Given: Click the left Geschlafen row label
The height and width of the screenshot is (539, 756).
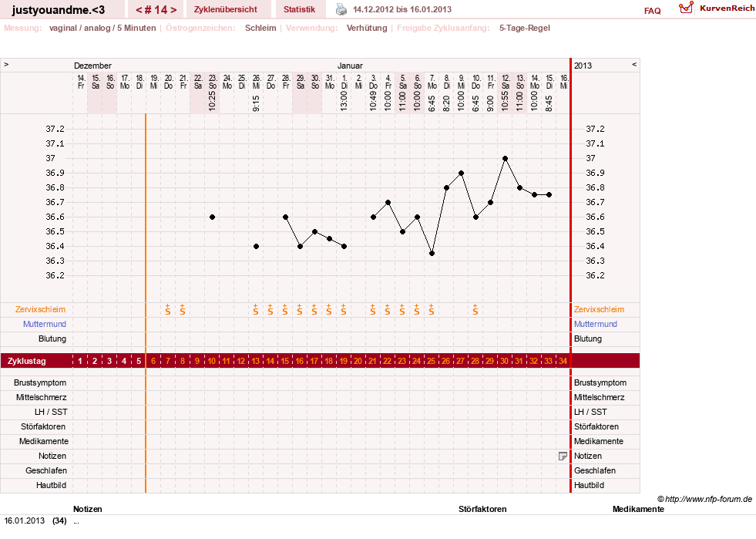Looking at the screenshot, I should tap(46, 470).
